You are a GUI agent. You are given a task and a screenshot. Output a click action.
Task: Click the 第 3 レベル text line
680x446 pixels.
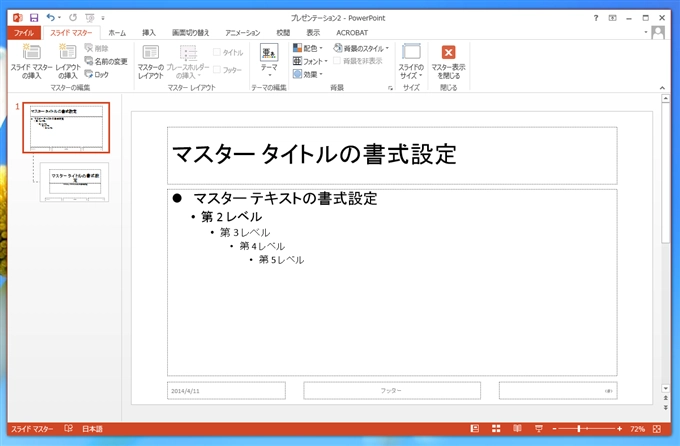(x=245, y=233)
